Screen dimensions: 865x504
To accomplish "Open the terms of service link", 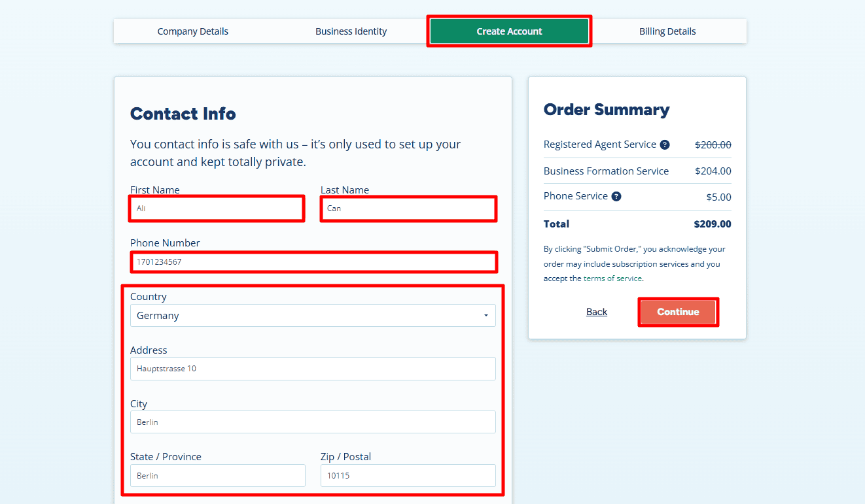I will 612,278.
